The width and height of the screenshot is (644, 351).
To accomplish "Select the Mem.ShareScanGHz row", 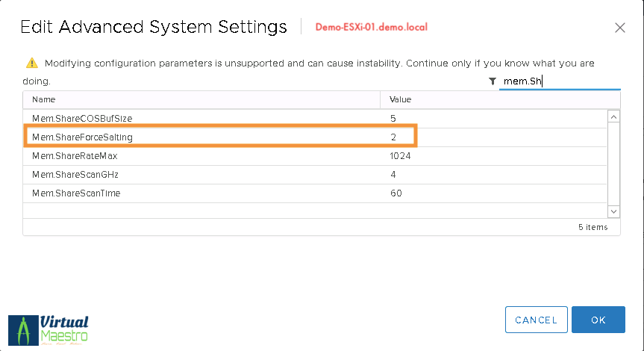I will point(75,175).
